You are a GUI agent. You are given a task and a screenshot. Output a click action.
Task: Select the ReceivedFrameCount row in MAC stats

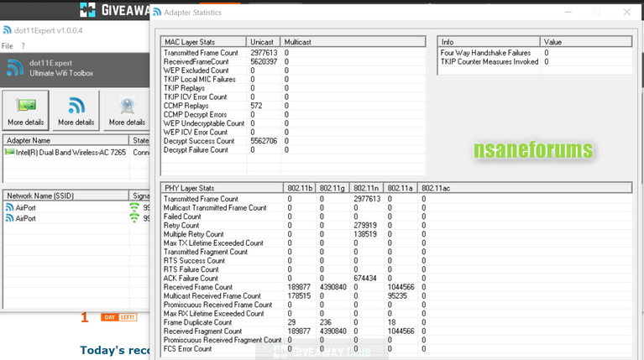293,61
